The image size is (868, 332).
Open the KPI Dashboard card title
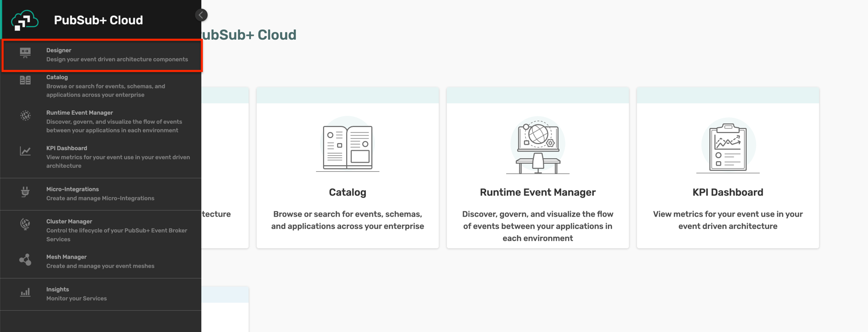(728, 192)
